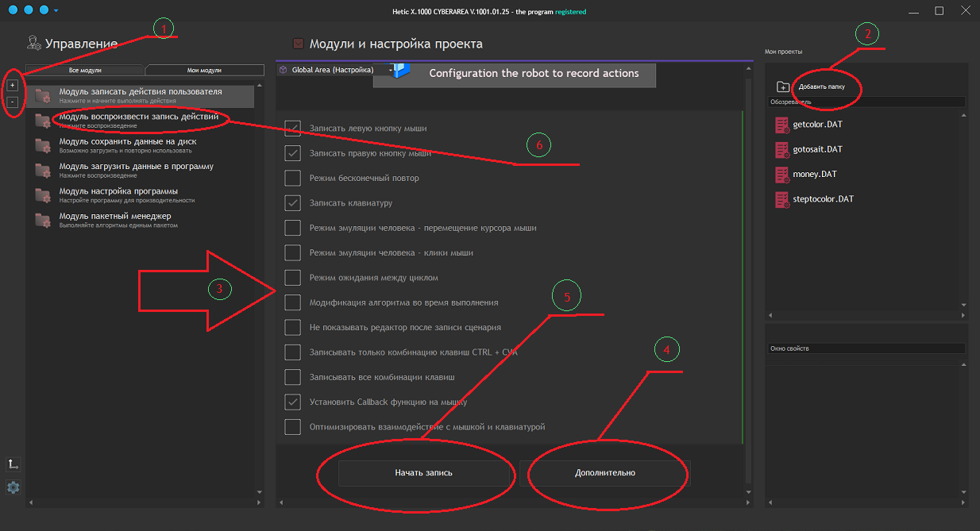Open settings via blue gear icon

tap(13, 487)
